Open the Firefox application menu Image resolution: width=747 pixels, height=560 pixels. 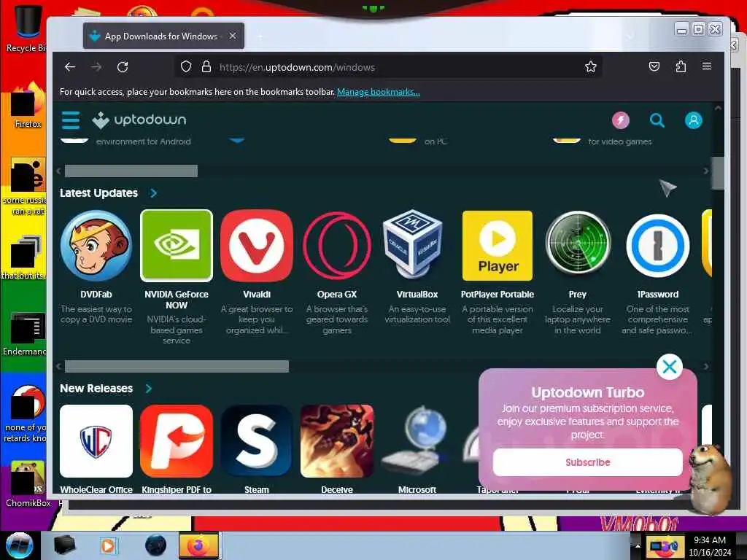tap(706, 66)
